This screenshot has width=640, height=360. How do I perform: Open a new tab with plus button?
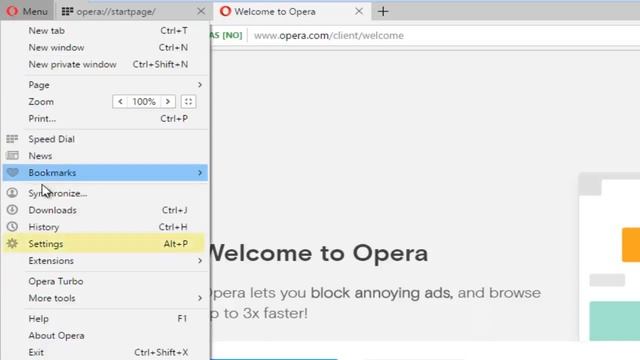point(383,11)
